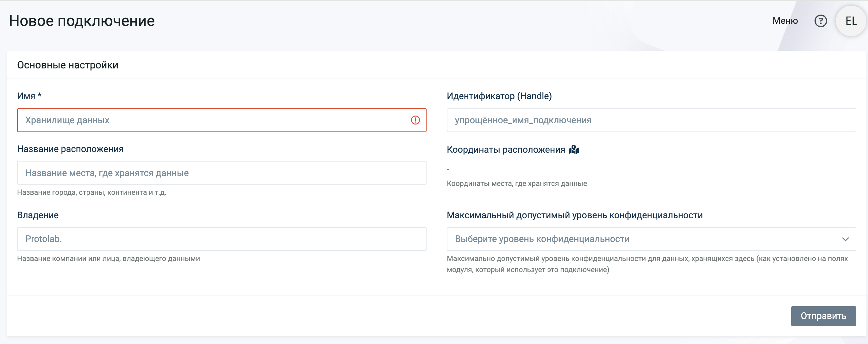Click the Координаты расположения label
Screen dimensions: 868x344
(x=505, y=150)
